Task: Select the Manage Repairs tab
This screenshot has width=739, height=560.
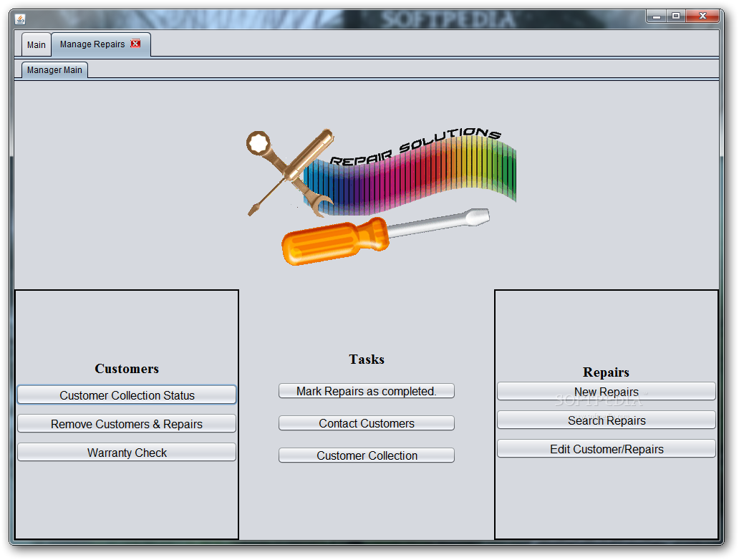Action: [92, 44]
